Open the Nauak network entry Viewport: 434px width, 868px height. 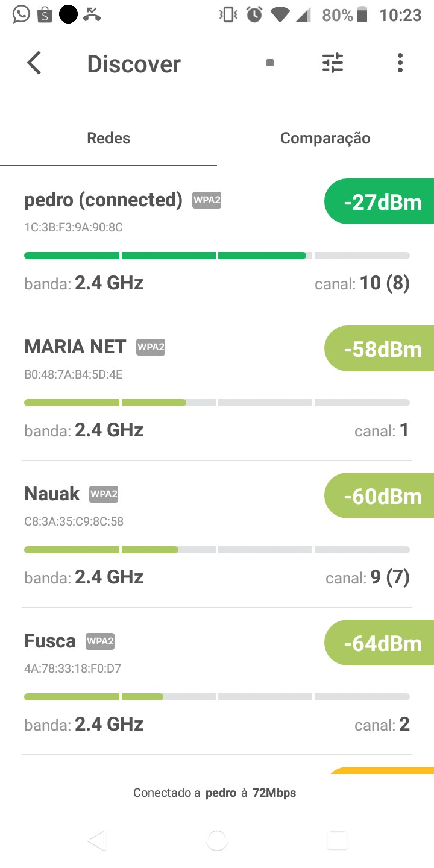pyautogui.click(x=52, y=494)
